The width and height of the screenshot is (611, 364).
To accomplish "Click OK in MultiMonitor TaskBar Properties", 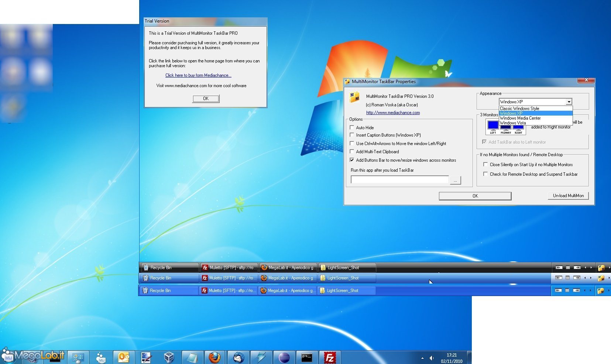I will pos(475,196).
